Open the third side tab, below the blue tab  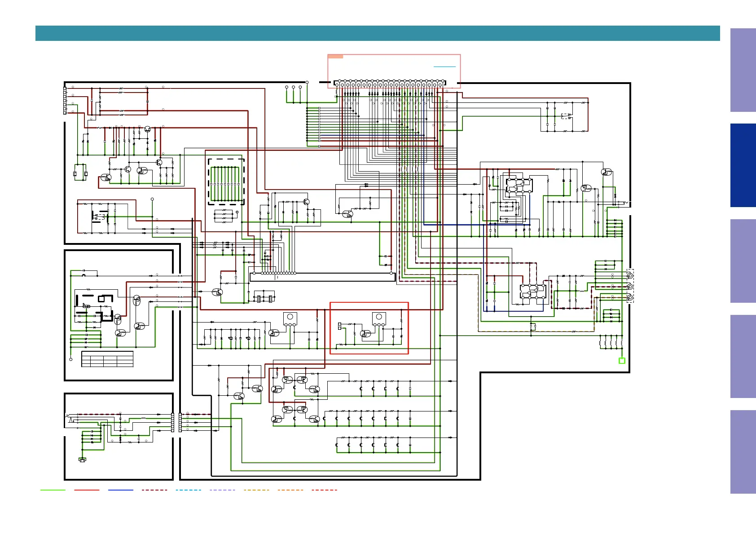(x=743, y=261)
